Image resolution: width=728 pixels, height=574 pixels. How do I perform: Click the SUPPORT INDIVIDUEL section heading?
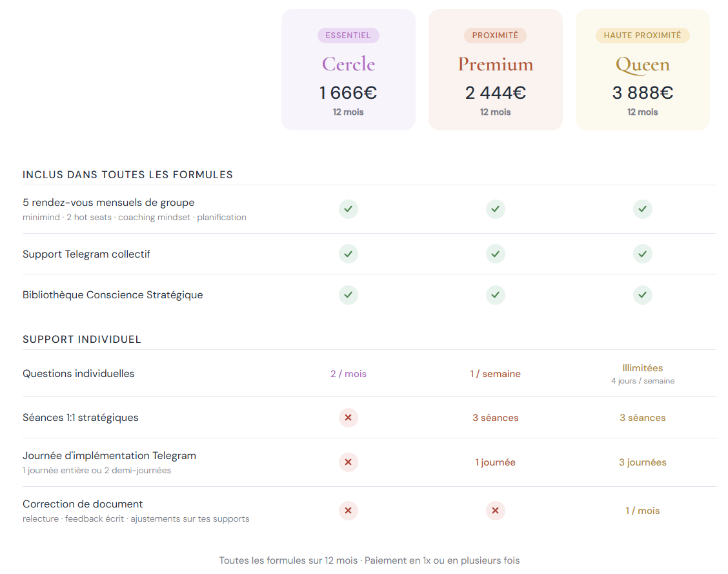coord(82,340)
